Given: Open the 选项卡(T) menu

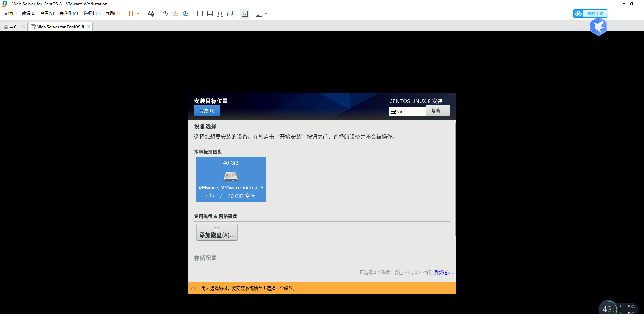Looking at the screenshot, I should pos(92,13).
